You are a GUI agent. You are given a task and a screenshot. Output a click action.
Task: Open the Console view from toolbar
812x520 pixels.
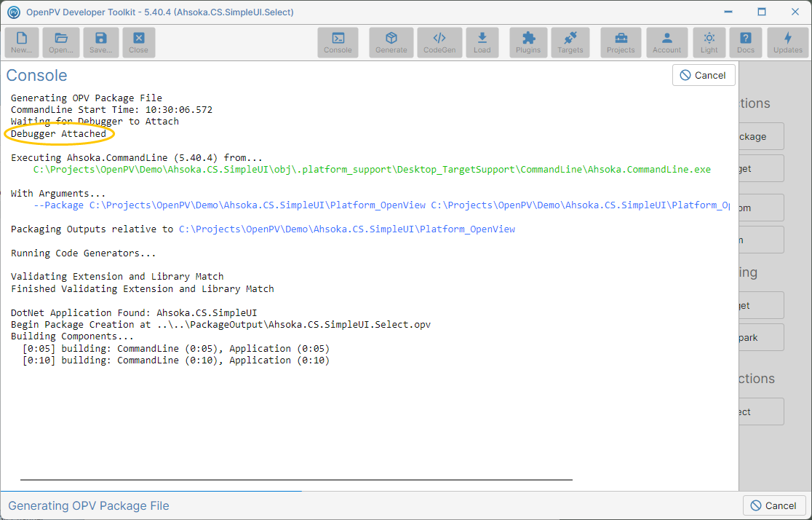coord(338,42)
